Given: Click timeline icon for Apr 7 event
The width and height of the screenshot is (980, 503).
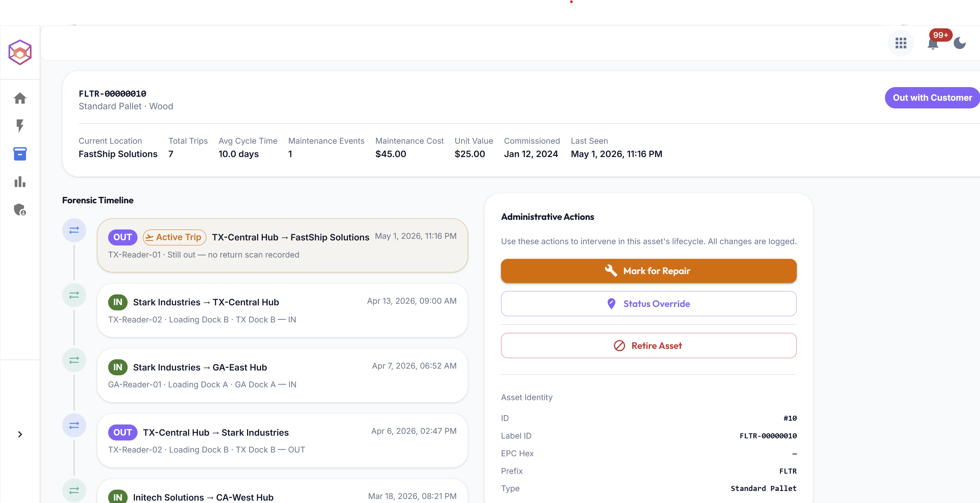Looking at the screenshot, I should (x=74, y=360).
